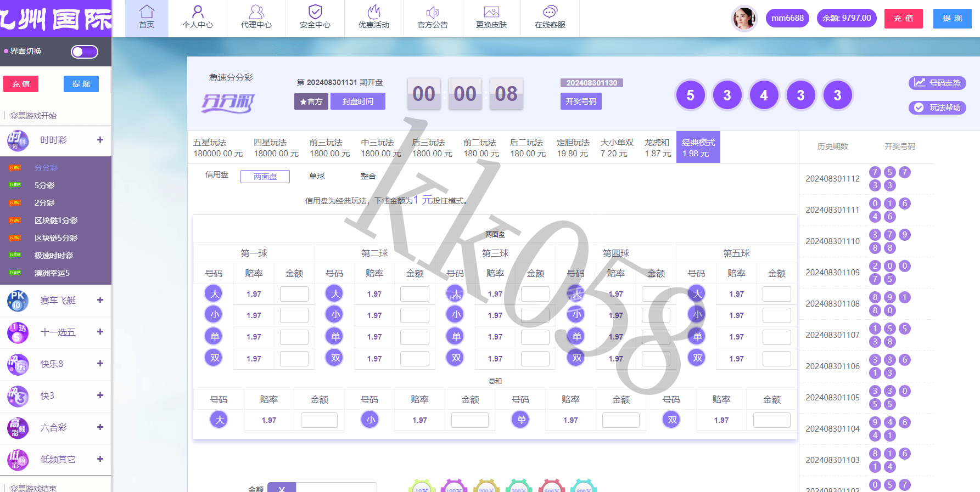Select 第二球 单 bet ball
980x492 pixels.
[x=335, y=336]
